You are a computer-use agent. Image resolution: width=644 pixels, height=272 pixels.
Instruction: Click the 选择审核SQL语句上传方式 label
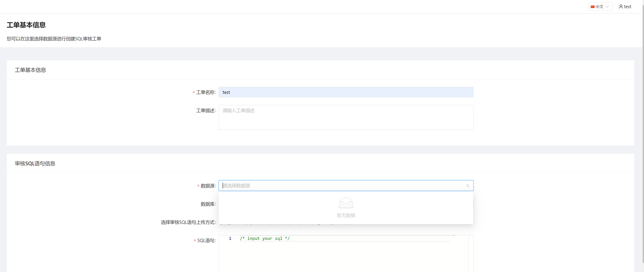[188, 222]
